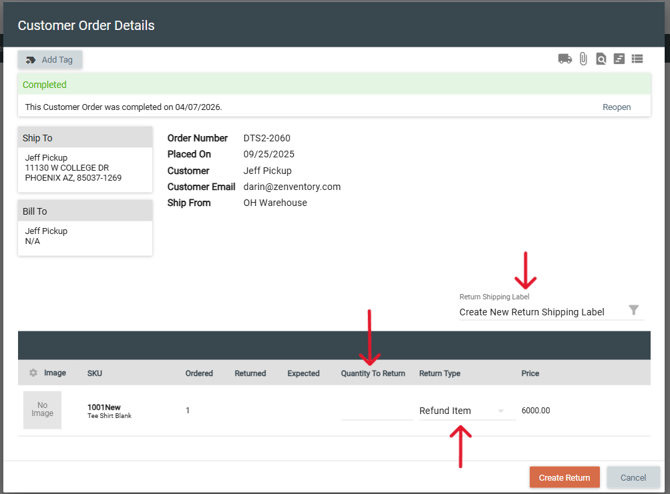670x494 pixels.
Task: Click the filter icon beside return label
Action: tap(634, 310)
